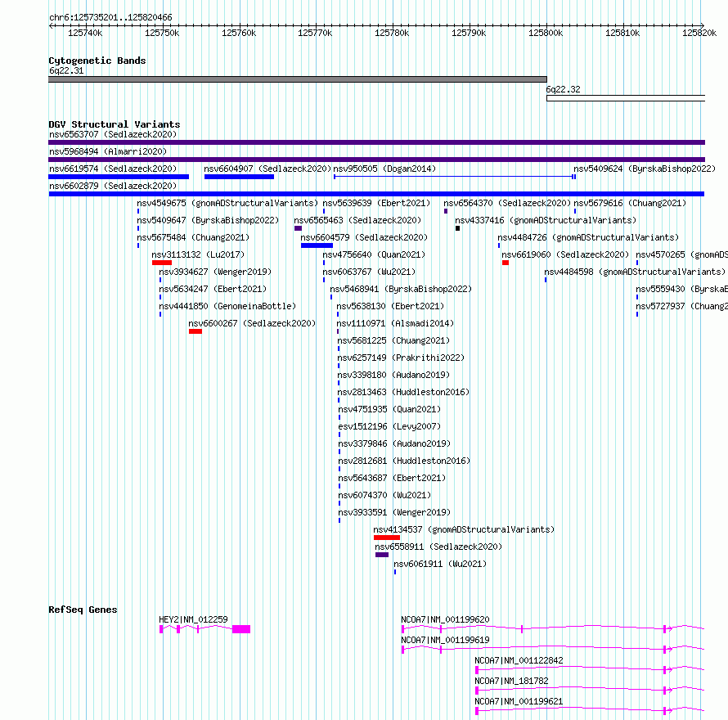
Task: Open the nsv6564370 (Sedlazeck2020) label
Action: [x=507, y=203]
